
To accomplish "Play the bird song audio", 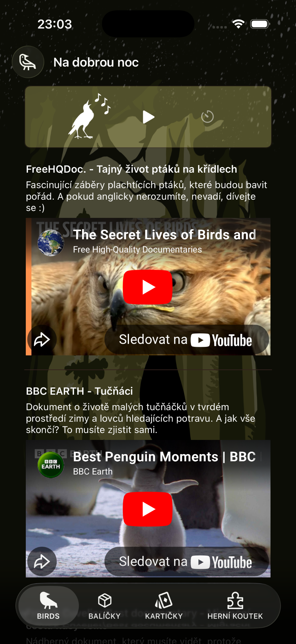I will (x=148, y=117).
